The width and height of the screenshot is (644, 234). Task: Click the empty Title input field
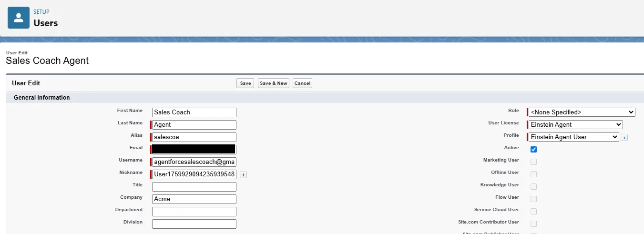coord(194,187)
